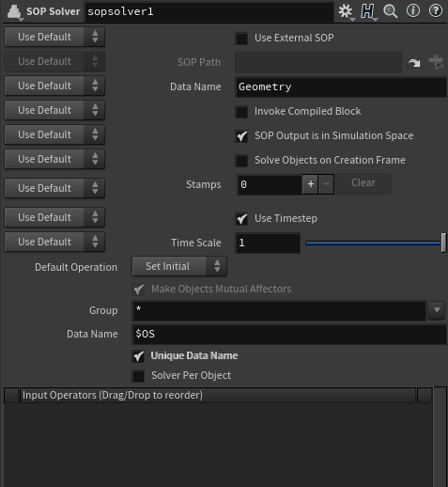Click the Geometry Data Name field
Viewport: 448px width, 487px height.
point(341,87)
